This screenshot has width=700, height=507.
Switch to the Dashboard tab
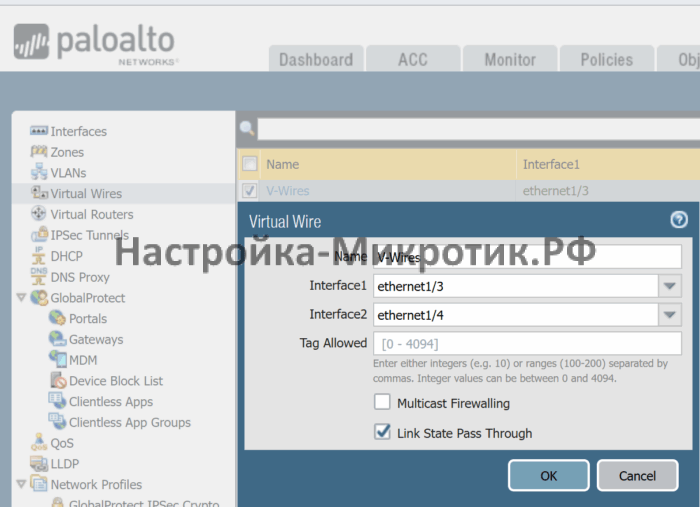click(x=316, y=59)
